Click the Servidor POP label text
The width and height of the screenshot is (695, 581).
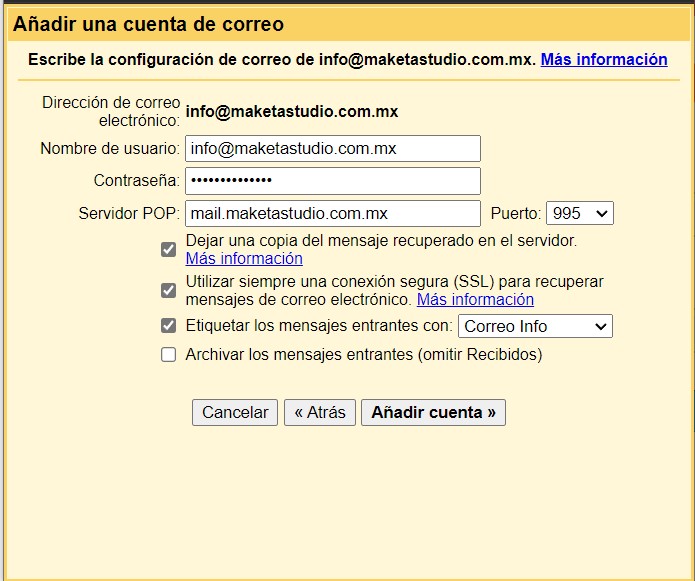(129, 214)
